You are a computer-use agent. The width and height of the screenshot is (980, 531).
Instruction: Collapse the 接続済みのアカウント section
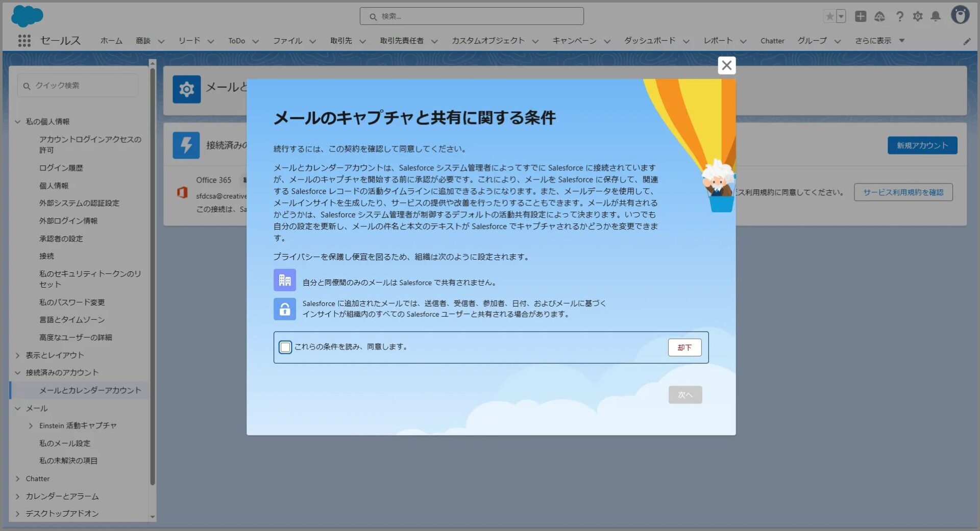[17, 373]
